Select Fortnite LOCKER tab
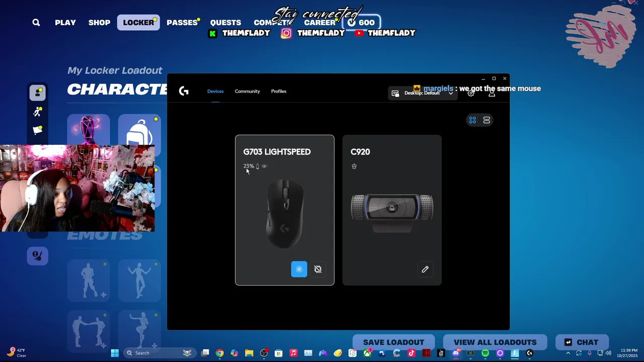Viewport: 644px width, 362px height. 138,23
